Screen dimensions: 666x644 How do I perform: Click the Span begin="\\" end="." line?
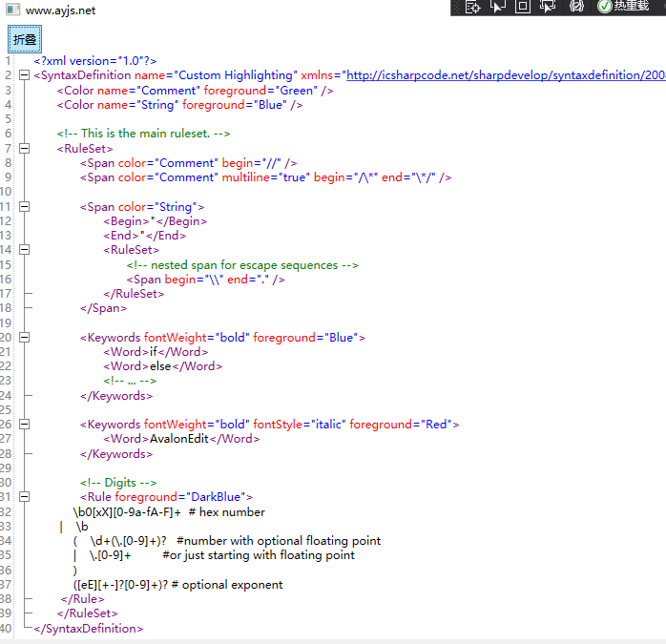(205, 280)
